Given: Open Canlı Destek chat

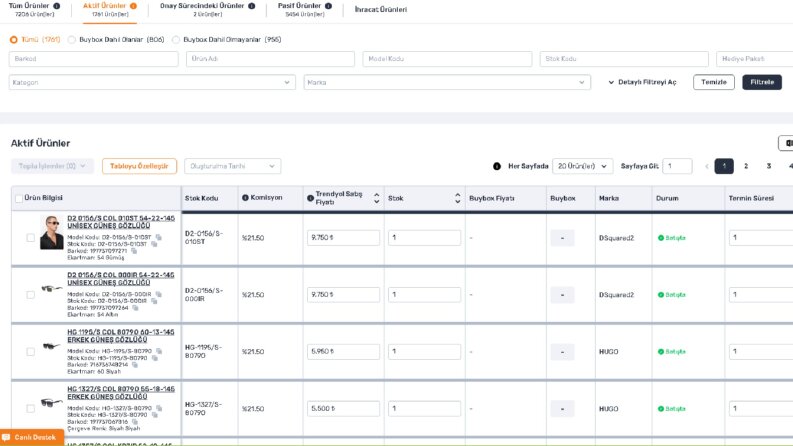Looking at the screenshot, I should click(x=32, y=437).
